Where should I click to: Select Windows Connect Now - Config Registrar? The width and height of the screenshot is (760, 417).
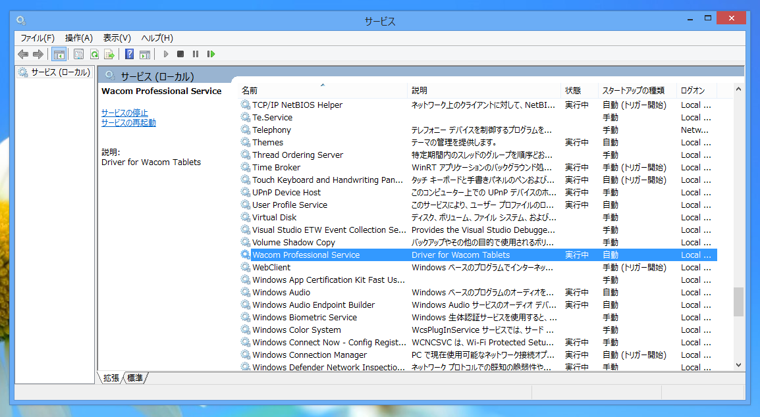pos(478,343)
